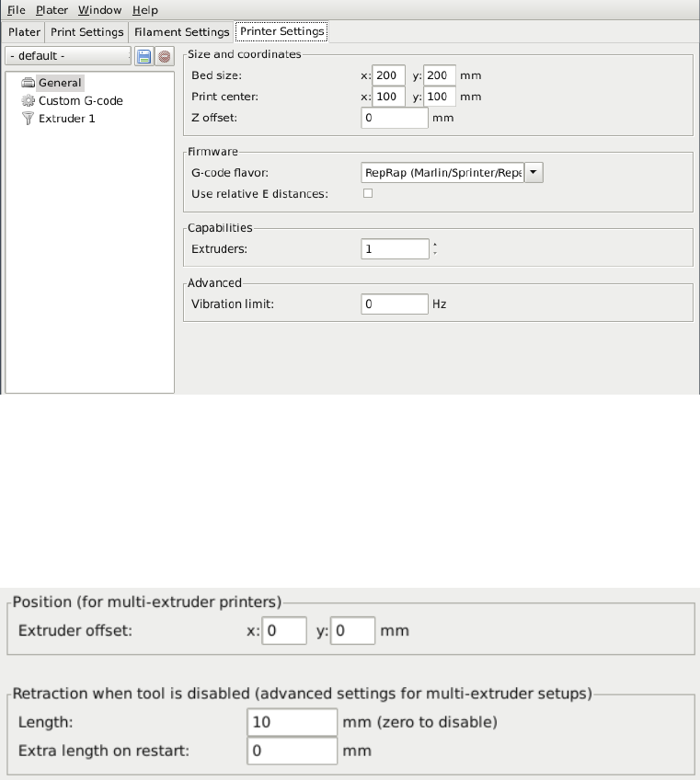Click the G-code flavor label

click(x=230, y=173)
